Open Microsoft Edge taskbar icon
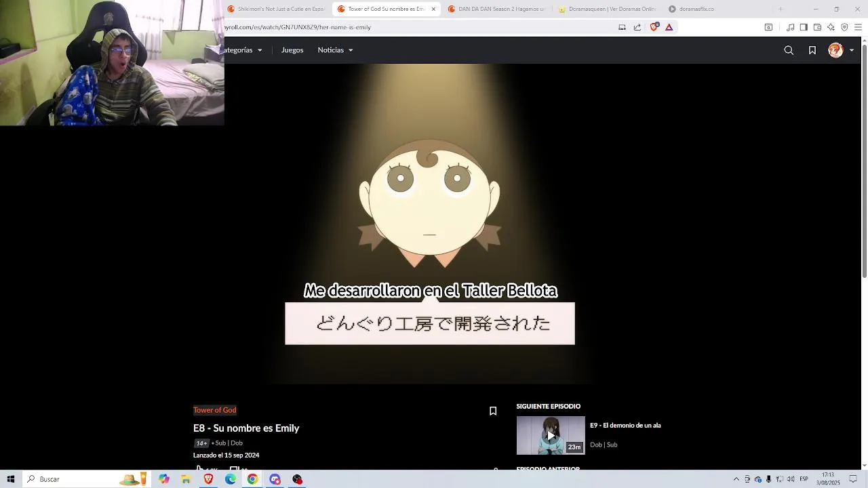This screenshot has width=868, height=488. (x=231, y=479)
